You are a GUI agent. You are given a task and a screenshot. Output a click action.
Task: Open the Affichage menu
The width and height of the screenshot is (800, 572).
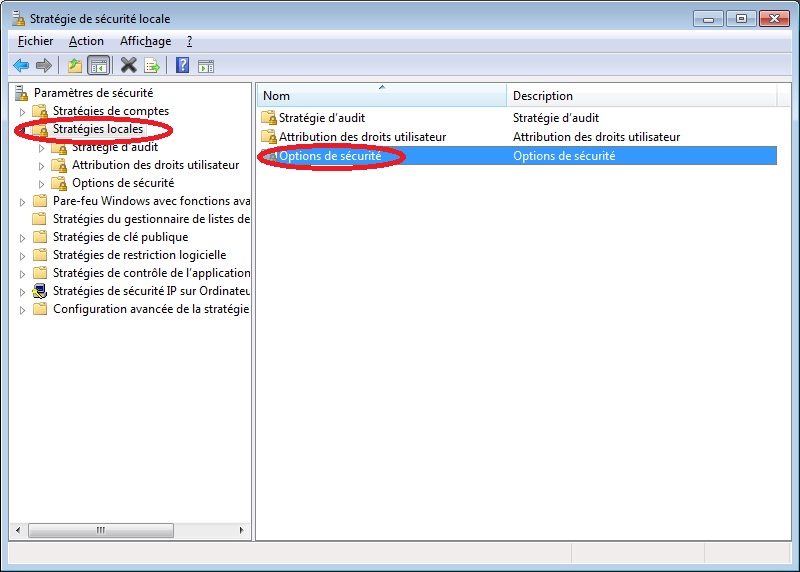pos(145,41)
